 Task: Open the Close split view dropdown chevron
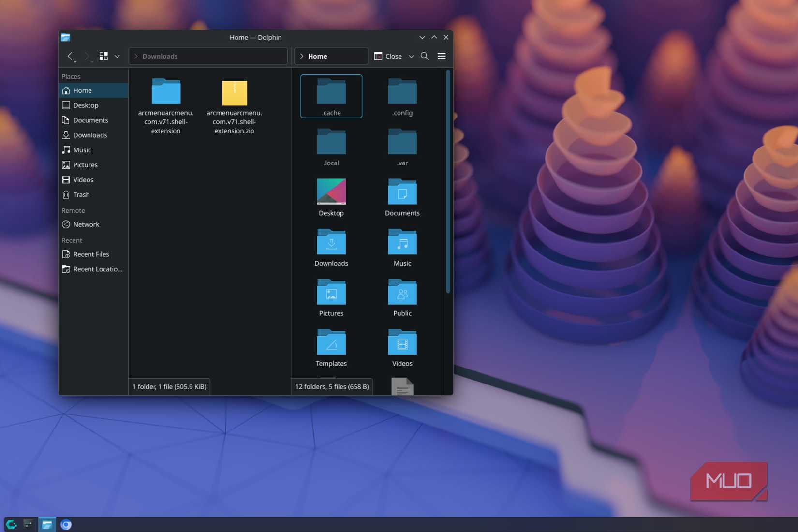pos(411,56)
